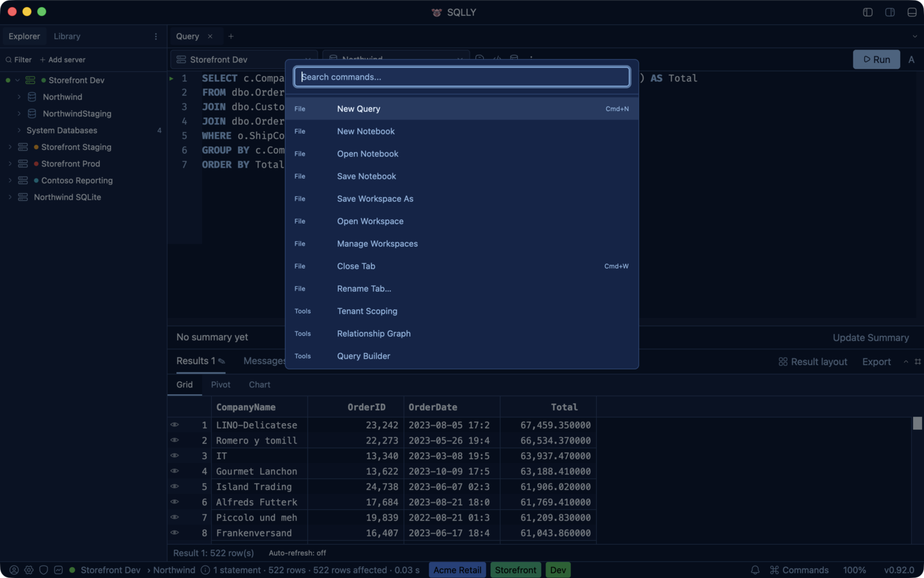This screenshot has width=924, height=578.
Task: Expand the Northwind SQLite server
Action: 10,197
